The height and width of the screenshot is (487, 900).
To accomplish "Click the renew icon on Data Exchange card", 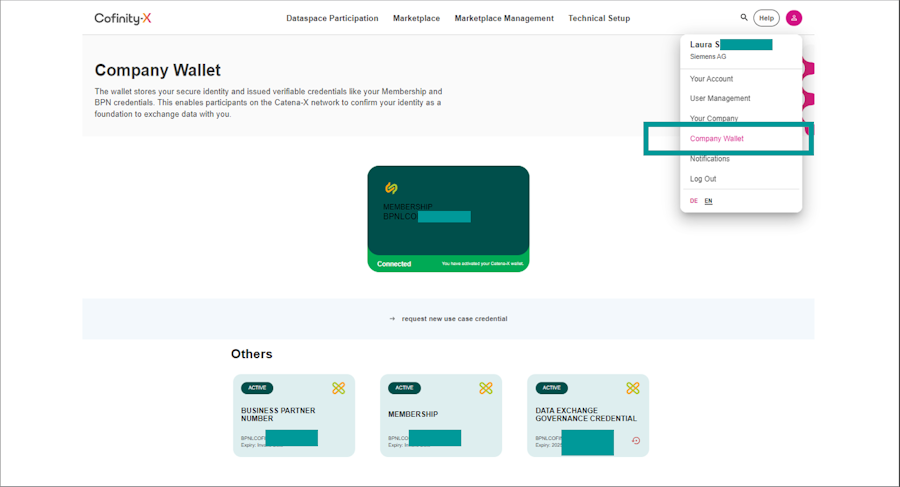I will click(x=636, y=440).
